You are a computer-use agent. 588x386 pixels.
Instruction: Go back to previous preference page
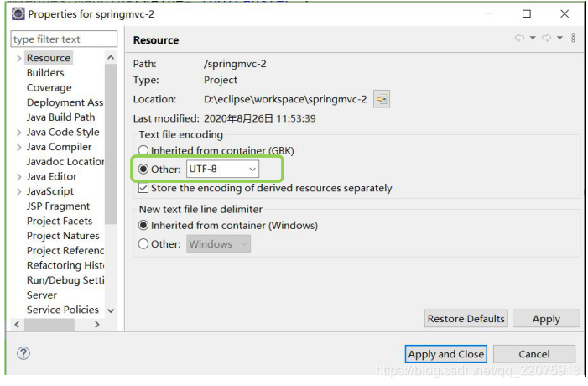519,38
